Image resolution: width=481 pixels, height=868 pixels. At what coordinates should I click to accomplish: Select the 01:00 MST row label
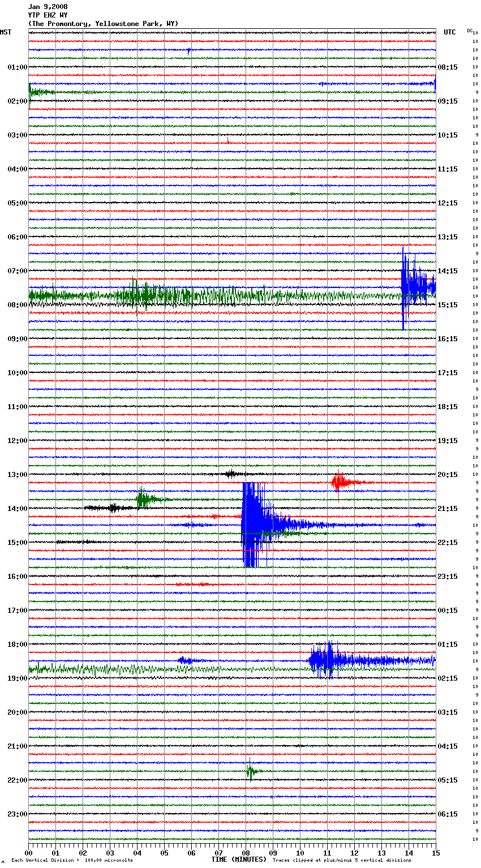18,67
